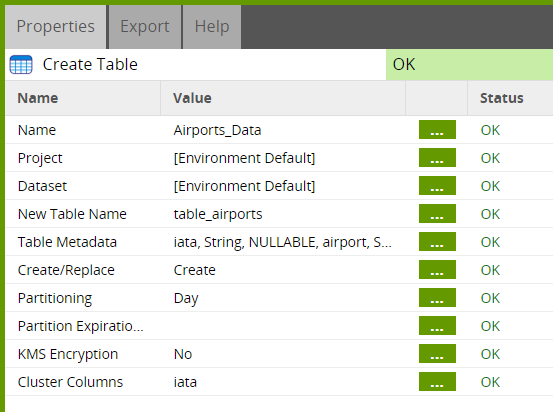Open editor button for Name property
The width and height of the screenshot is (553, 412).
pyautogui.click(x=437, y=129)
